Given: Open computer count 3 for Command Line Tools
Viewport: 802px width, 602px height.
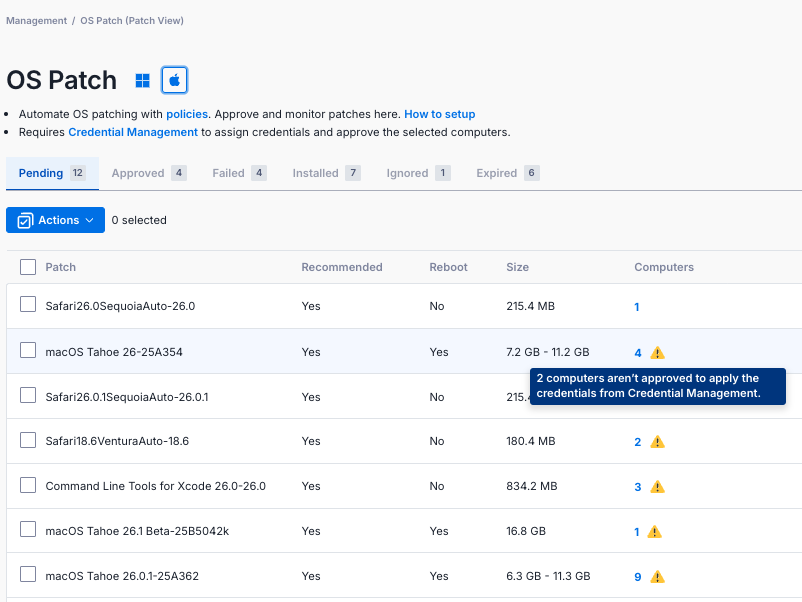Looking at the screenshot, I should point(638,487).
